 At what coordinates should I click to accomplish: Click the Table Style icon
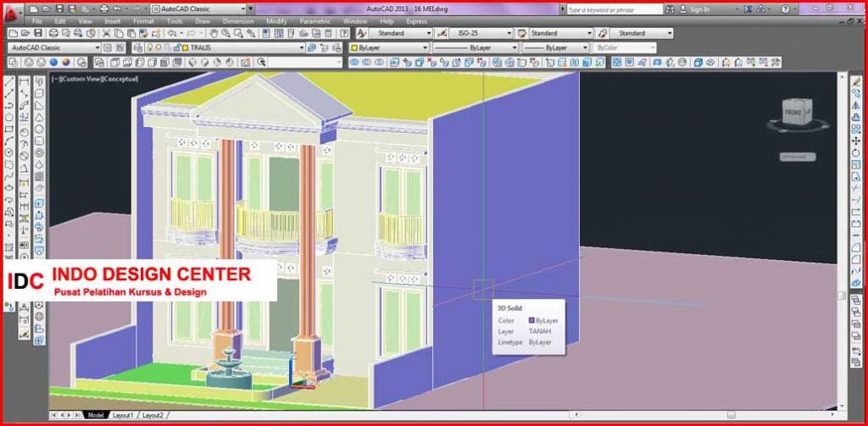pos(521,33)
